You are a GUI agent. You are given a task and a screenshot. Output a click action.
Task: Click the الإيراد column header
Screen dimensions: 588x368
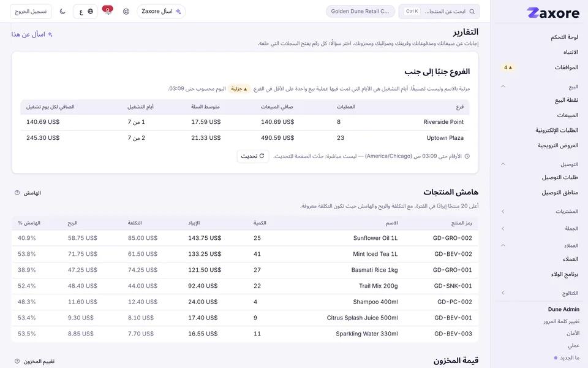click(194, 223)
